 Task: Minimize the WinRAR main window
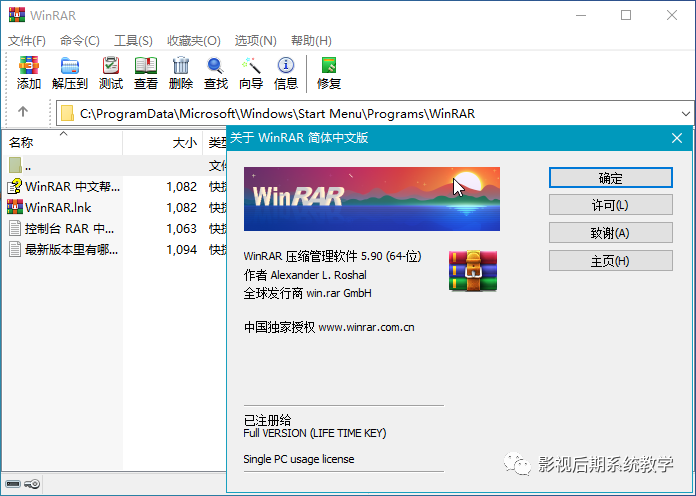pos(581,15)
